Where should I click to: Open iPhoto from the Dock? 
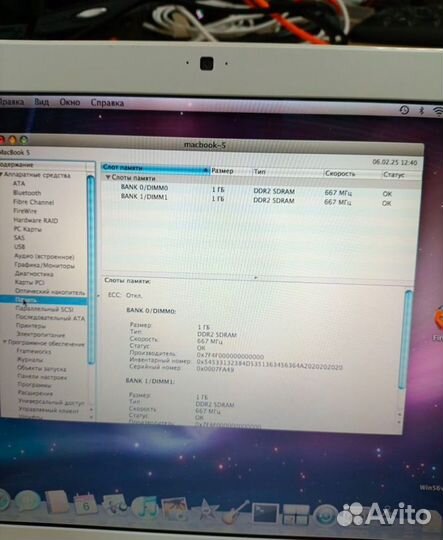click(175, 509)
